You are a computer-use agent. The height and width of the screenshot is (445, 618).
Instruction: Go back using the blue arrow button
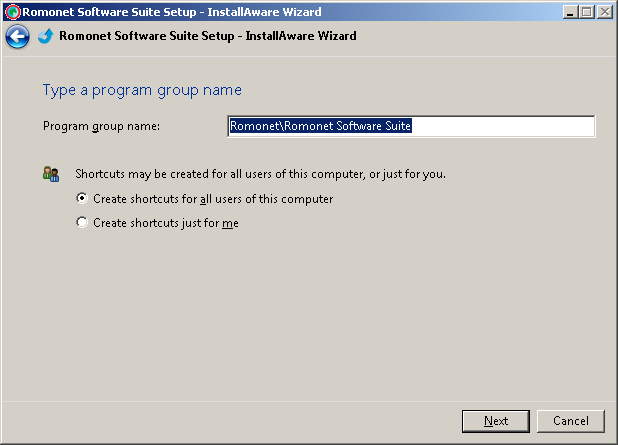pyautogui.click(x=17, y=37)
